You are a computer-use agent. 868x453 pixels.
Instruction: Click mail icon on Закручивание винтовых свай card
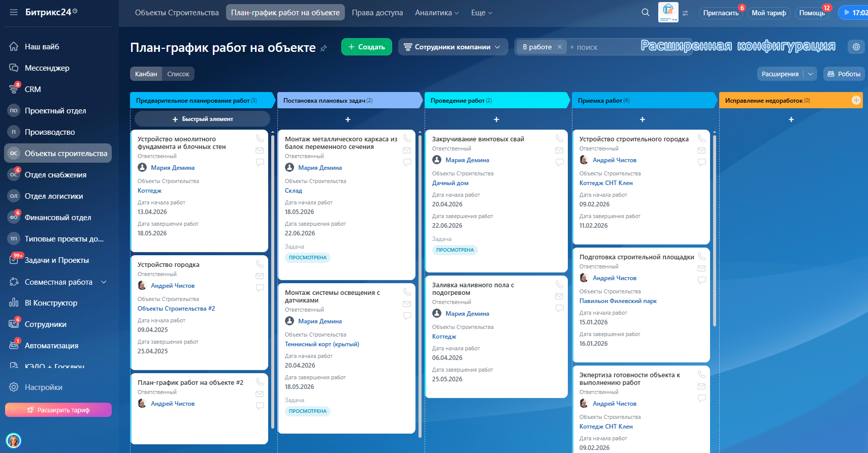point(559,150)
